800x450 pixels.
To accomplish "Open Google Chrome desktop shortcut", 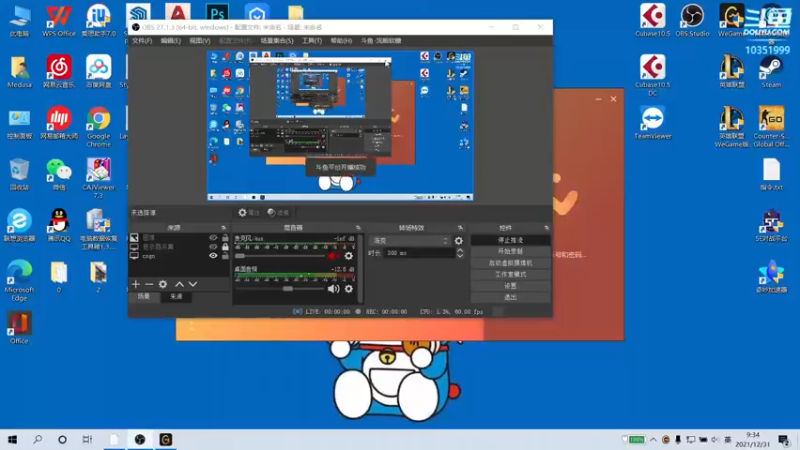I will (98, 127).
